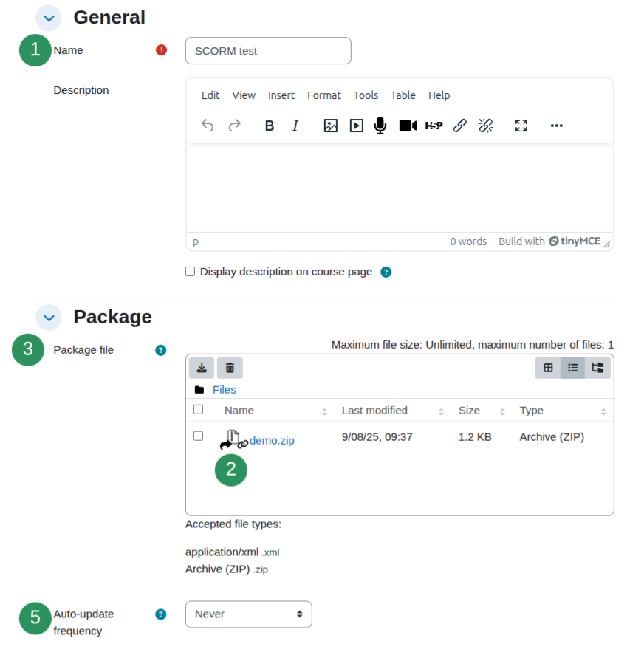Click the Insert image icon
The width and height of the screenshot is (644, 655).
coord(331,126)
